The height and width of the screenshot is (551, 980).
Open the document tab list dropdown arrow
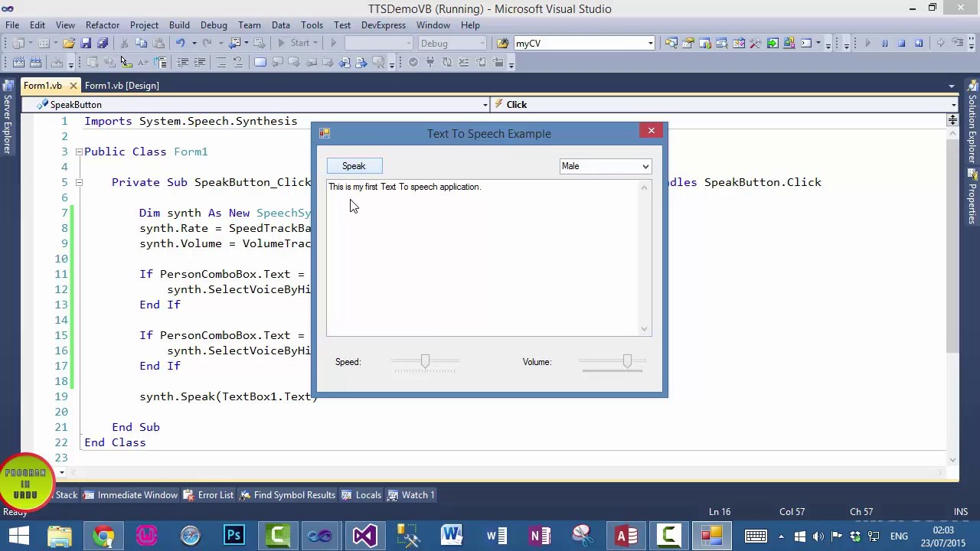pos(952,86)
